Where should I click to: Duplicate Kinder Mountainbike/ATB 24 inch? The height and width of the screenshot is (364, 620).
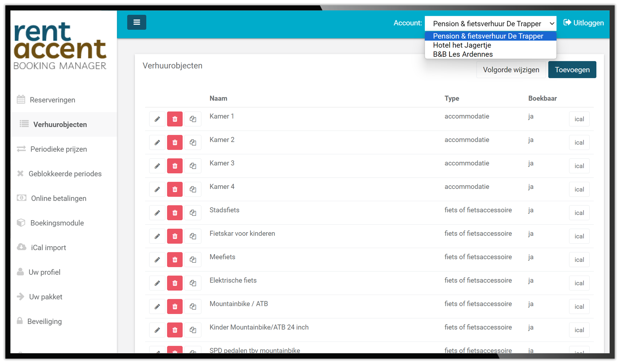click(193, 330)
